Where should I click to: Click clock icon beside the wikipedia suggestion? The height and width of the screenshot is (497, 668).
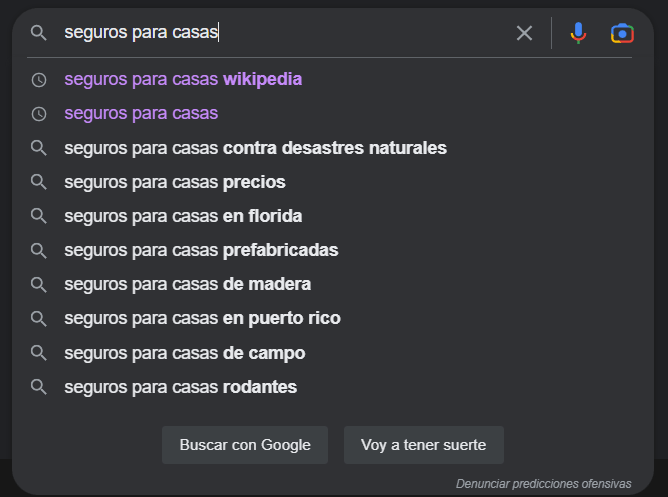(x=39, y=80)
